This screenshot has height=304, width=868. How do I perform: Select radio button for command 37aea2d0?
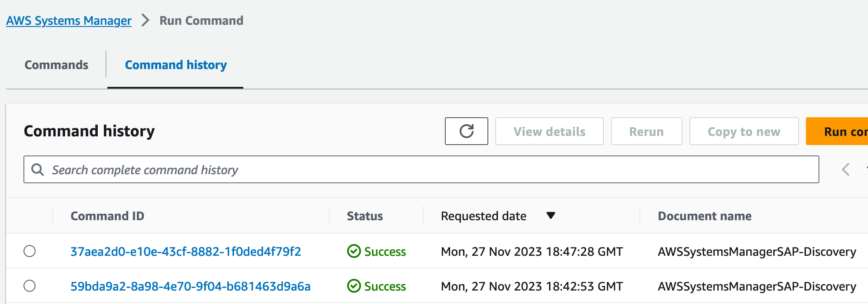30,251
